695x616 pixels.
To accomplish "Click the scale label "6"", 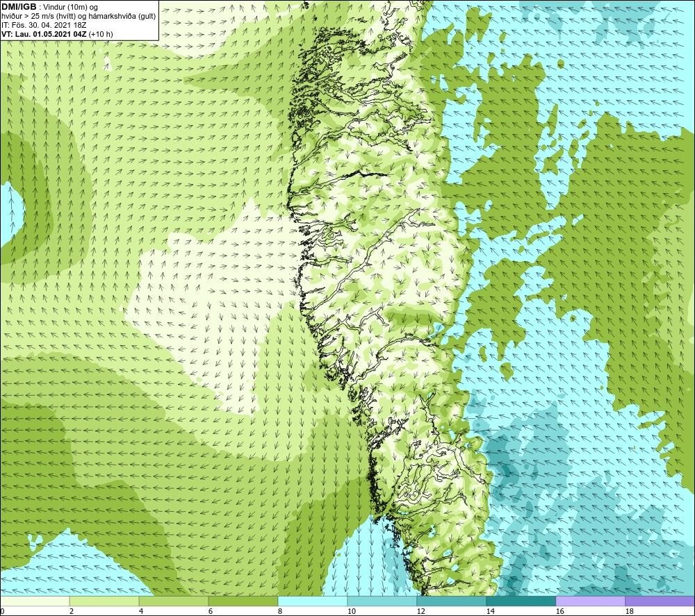I will pyautogui.click(x=211, y=612).
